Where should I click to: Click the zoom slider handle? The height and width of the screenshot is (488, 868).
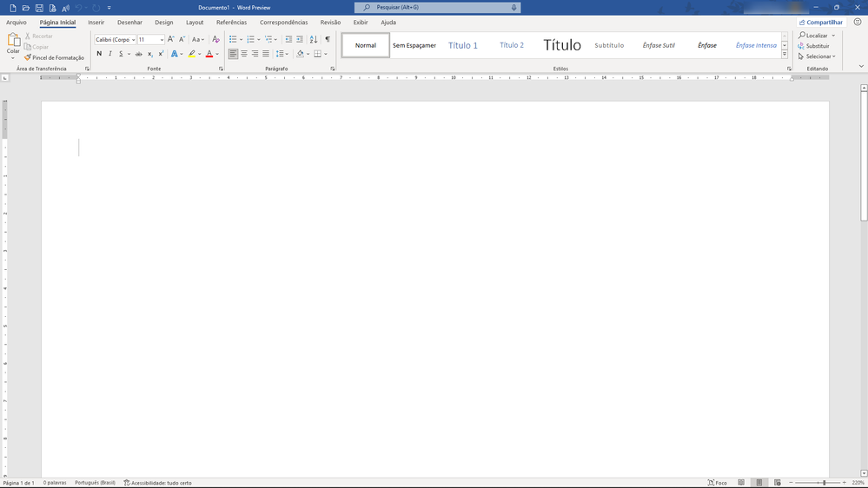(x=825, y=483)
